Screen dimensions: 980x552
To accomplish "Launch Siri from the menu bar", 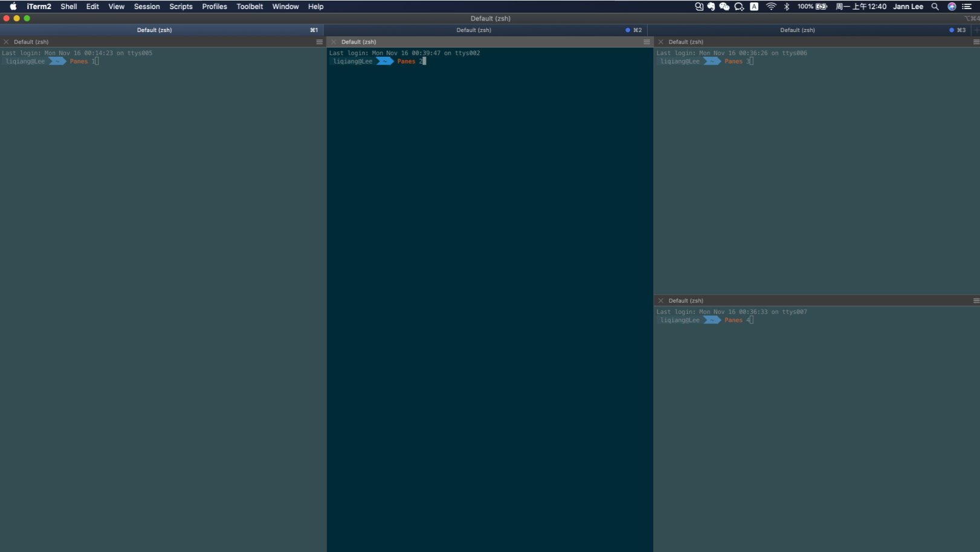I will pyautogui.click(x=952, y=7).
